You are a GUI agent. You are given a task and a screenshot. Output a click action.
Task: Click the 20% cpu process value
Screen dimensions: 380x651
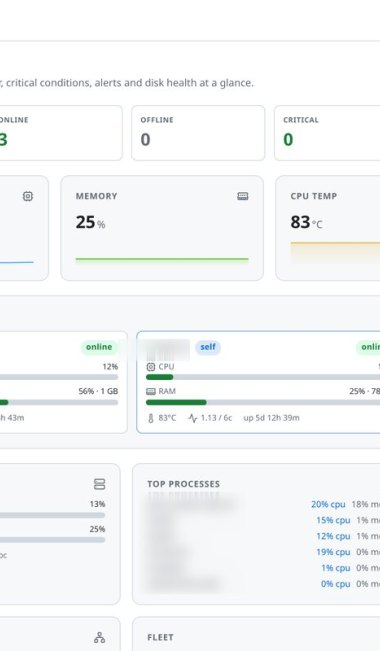328,504
